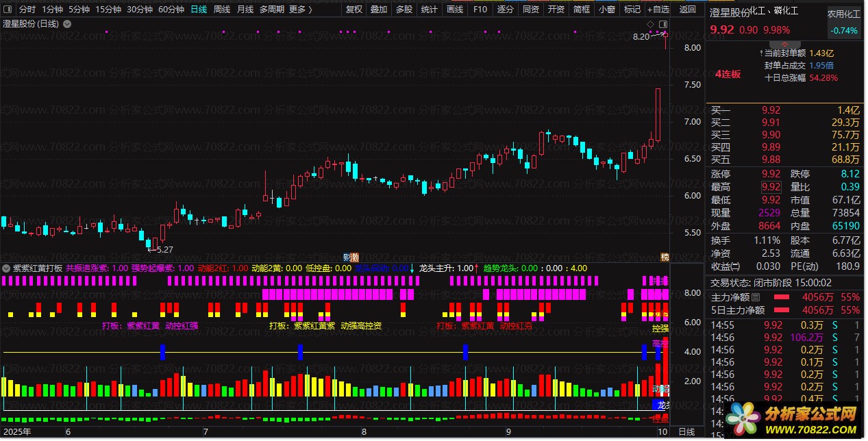Select the 15分钟 period tab
The image size is (868, 441).
point(108,10)
